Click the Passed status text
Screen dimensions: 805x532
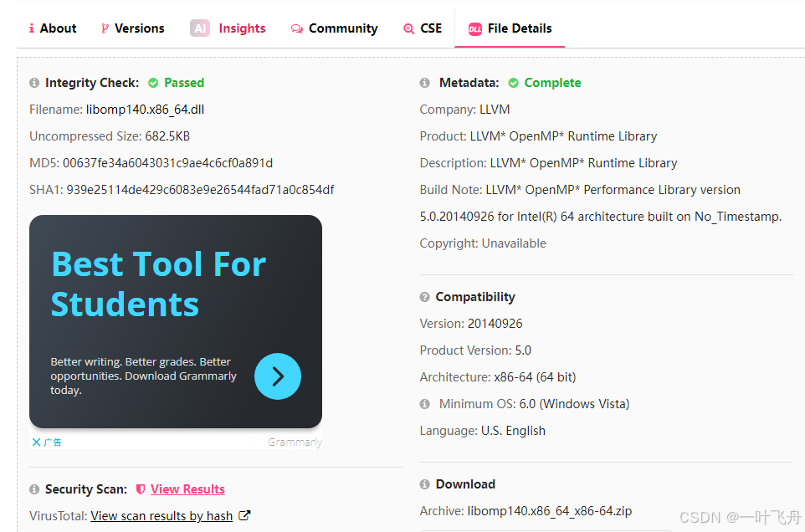point(184,83)
